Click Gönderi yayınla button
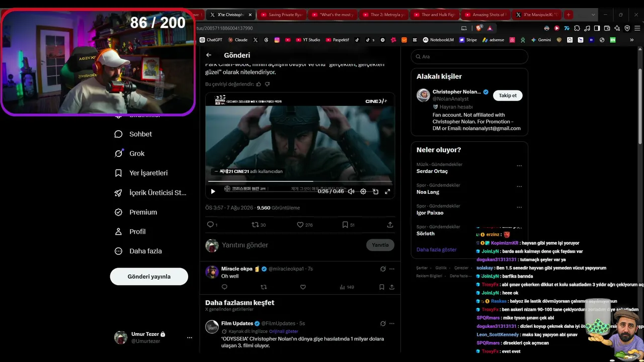644x362 pixels. 149,277
